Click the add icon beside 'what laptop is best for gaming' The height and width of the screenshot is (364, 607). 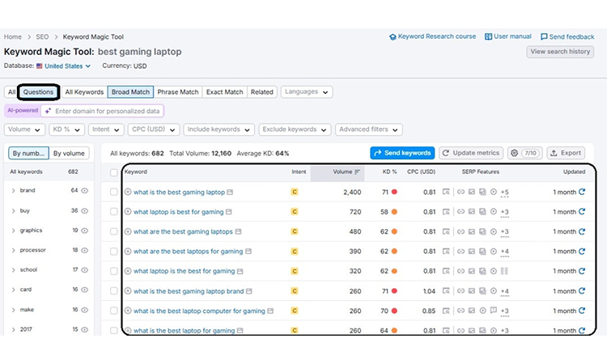[x=128, y=212]
